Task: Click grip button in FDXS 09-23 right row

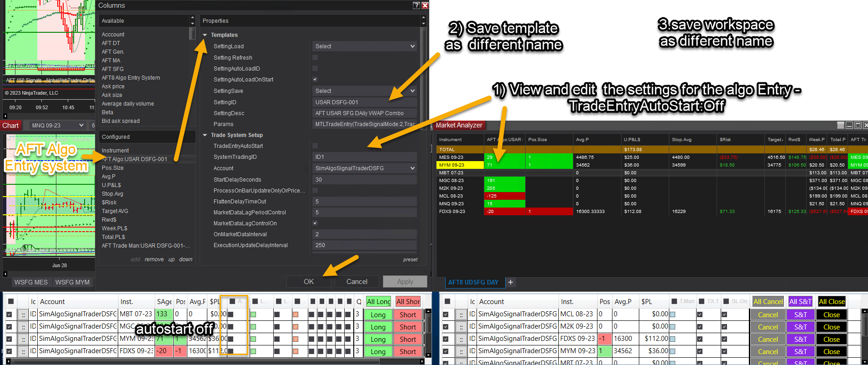Action: [x=461, y=339]
